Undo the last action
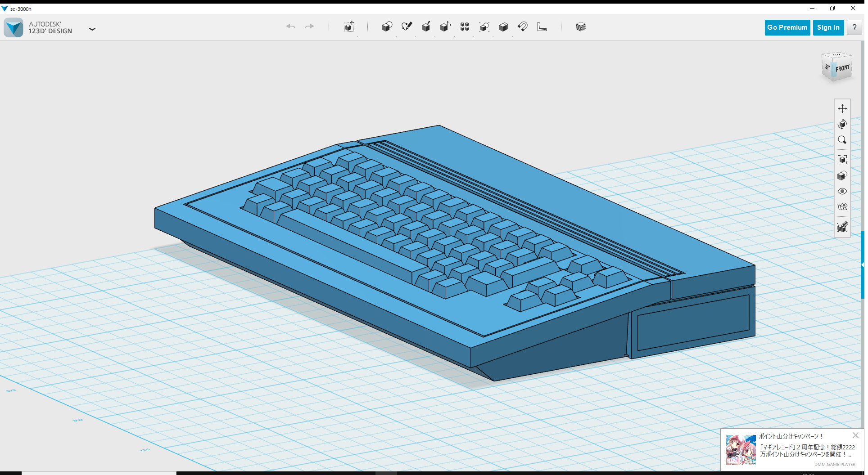This screenshot has height=475, width=868. pos(291,27)
